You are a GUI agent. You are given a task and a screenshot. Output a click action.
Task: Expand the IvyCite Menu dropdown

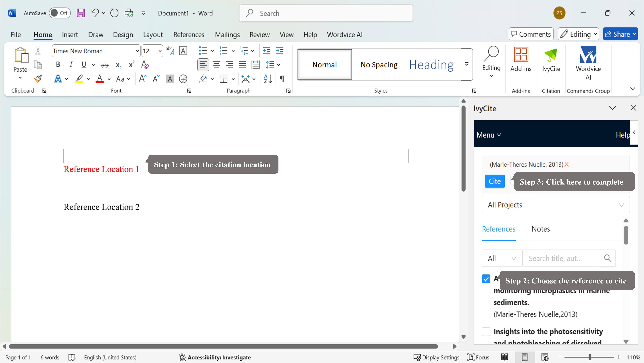click(x=488, y=135)
